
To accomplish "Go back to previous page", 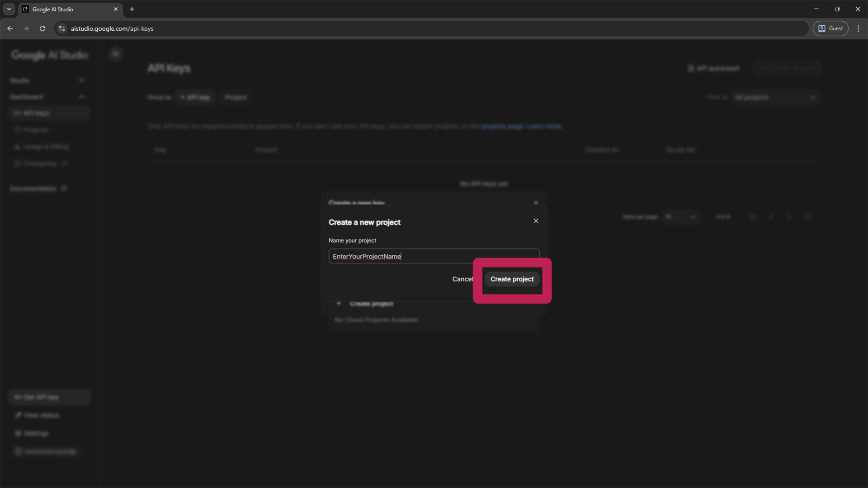I will (x=10, y=28).
